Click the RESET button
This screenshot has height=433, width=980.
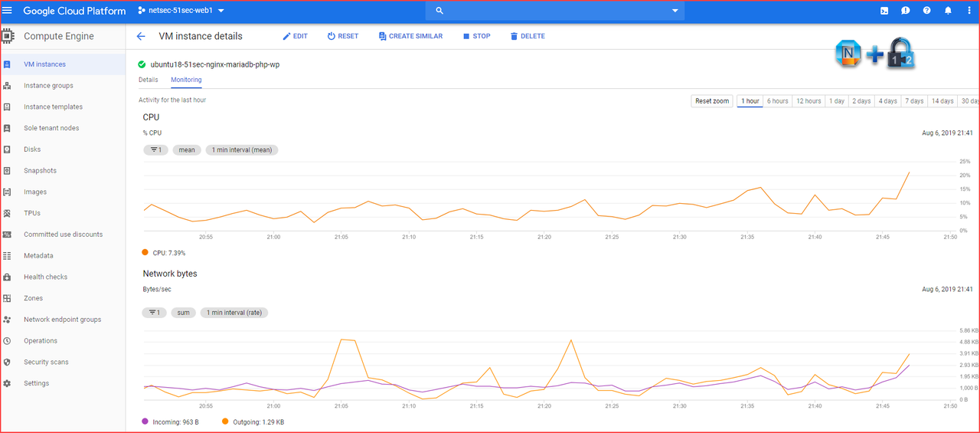click(x=343, y=36)
